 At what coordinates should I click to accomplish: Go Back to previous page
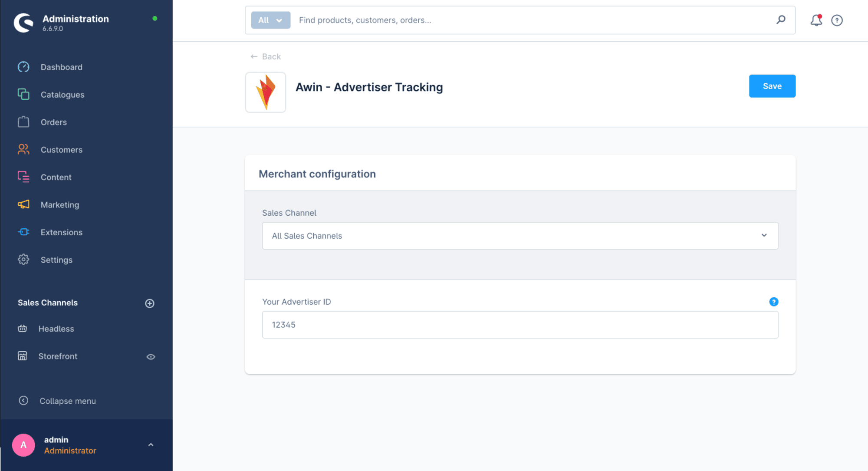point(266,56)
